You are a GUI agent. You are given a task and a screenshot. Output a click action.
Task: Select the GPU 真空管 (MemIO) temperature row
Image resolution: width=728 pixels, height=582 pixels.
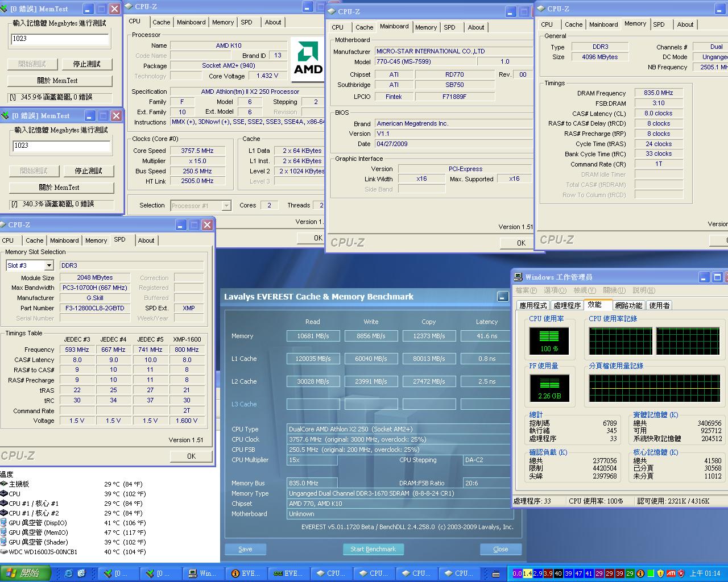click(73, 533)
